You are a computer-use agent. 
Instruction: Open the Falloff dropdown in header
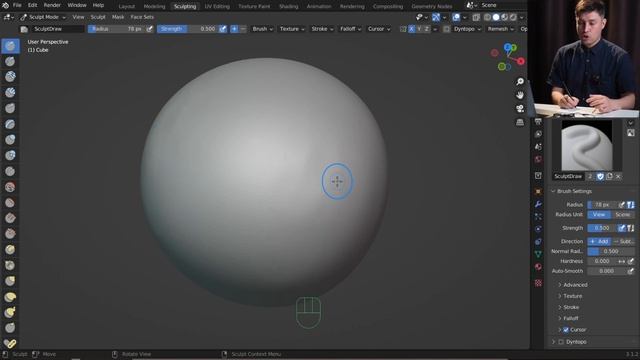pos(351,29)
